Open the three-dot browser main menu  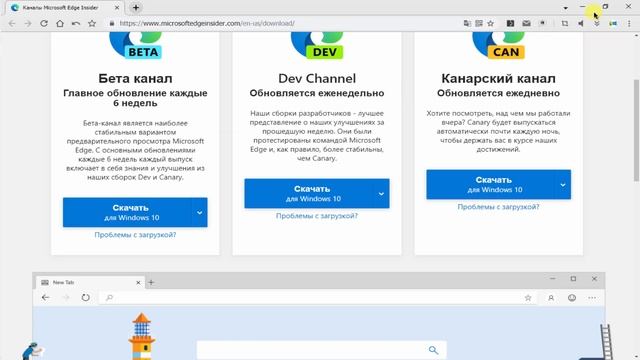click(x=629, y=24)
